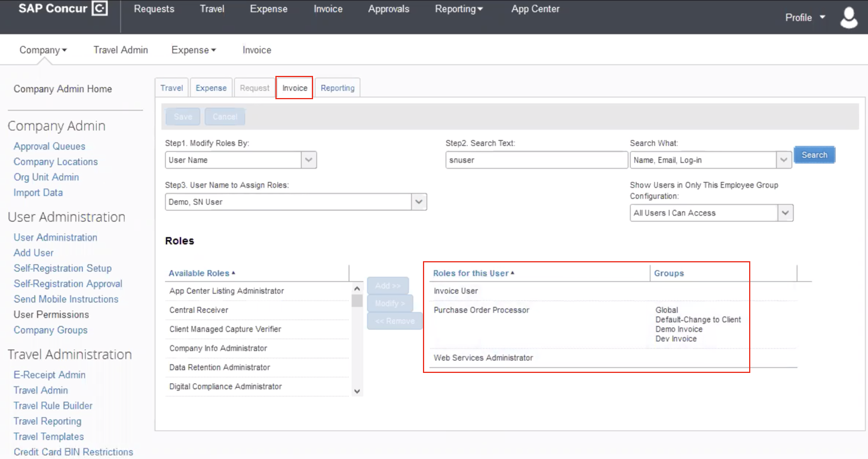Open the Company Locations link

(x=56, y=162)
